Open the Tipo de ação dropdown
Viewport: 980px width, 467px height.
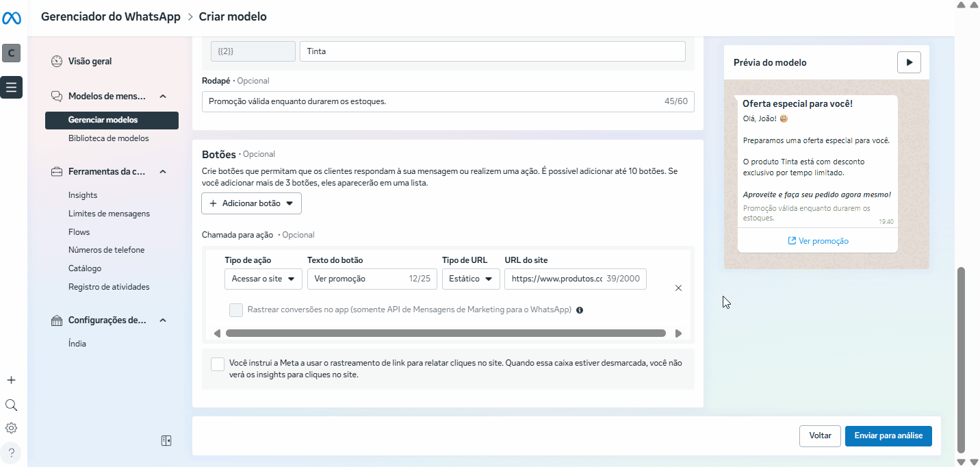click(x=263, y=279)
